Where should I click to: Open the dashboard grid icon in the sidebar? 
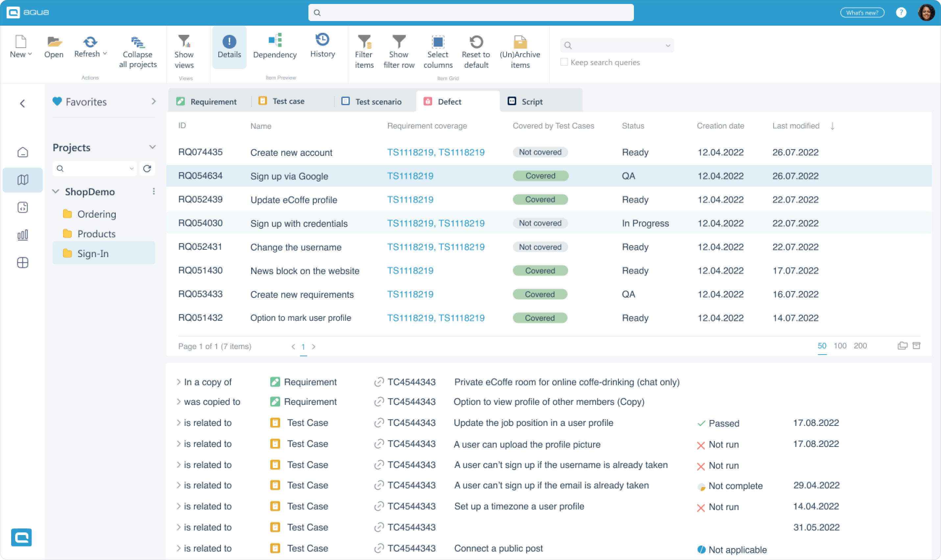pyautogui.click(x=22, y=263)
